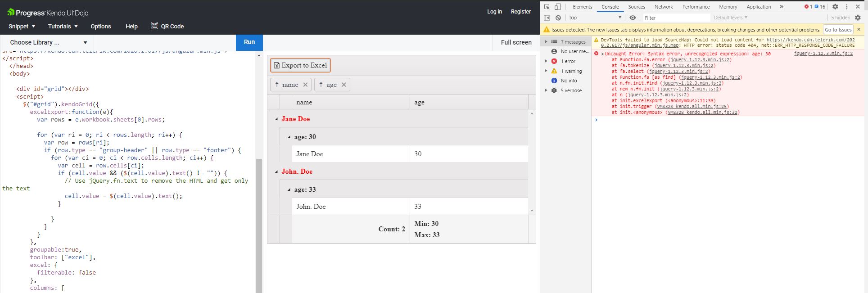Click the grid's vertical scrollbar down arrow

point(532,211)
